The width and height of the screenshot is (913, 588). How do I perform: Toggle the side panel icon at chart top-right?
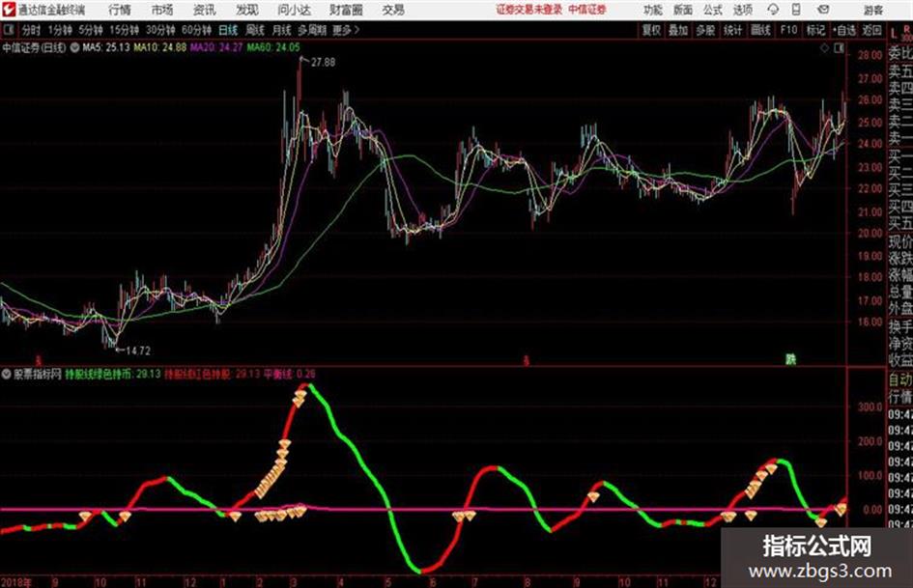839,48
